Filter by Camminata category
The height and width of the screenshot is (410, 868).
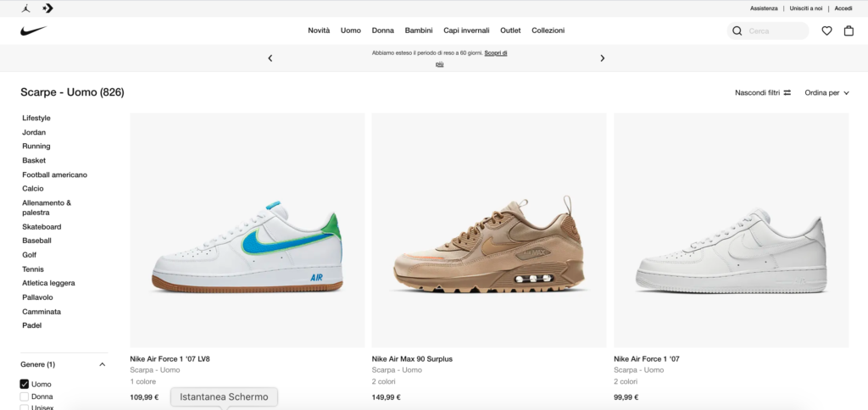[42, 312]
